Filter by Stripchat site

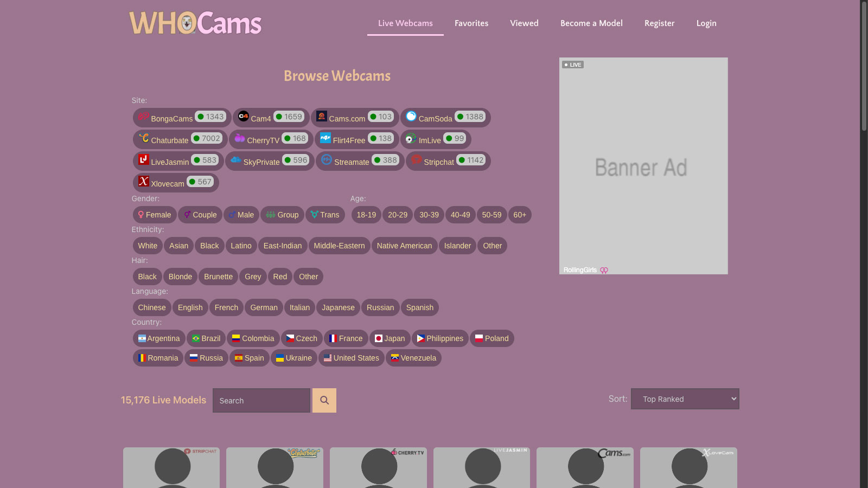[x=448, y=161]
